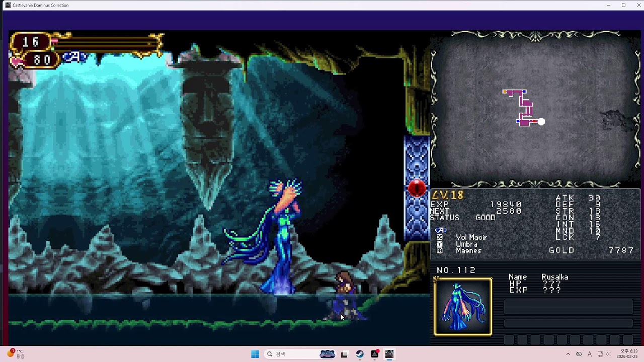Viewport: 644px width, 362px height.
Task: Open the Windows Start menu
Action: (255, 354)
